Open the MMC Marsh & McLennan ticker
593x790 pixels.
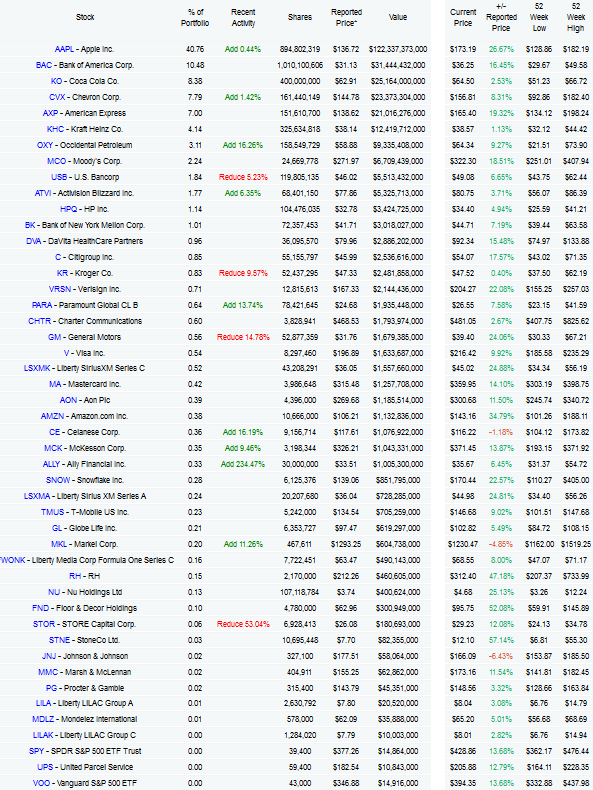tap(48, 673)
